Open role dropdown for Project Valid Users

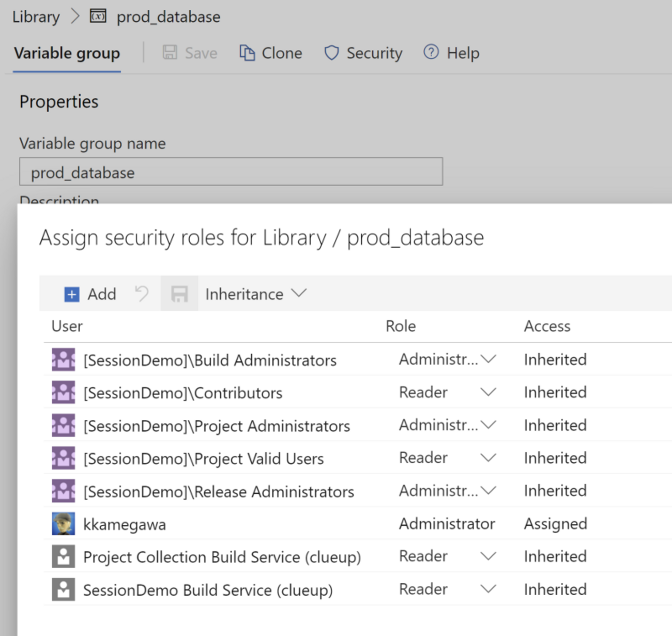(x=488, y=458)
